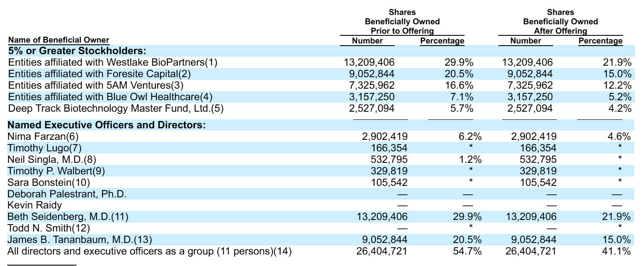Select the "Percentage" header under After Offering
Viewport: 644px width, 266px height.
click(x=600, y=41)
